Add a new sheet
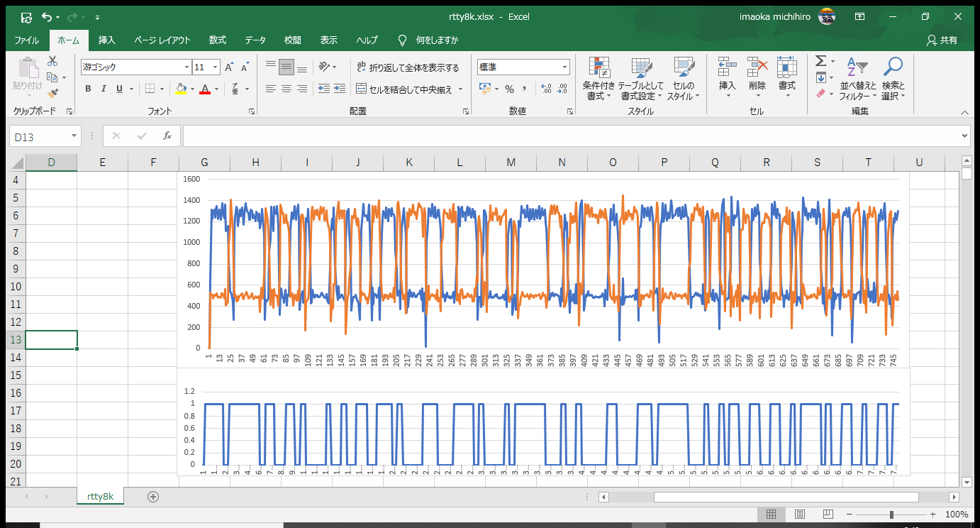This screenshot has height=528, width=980. (x=153, y=497)
